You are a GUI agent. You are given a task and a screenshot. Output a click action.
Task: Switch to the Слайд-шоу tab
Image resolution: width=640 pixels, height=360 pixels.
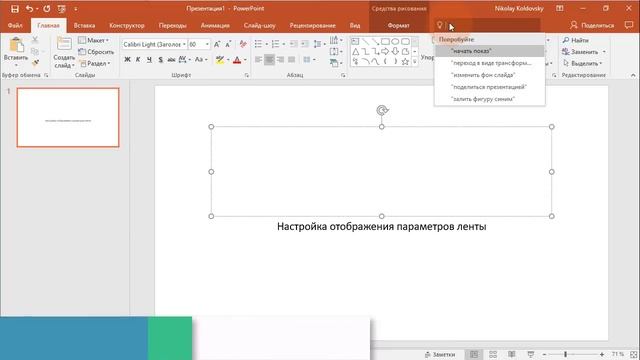260,25
